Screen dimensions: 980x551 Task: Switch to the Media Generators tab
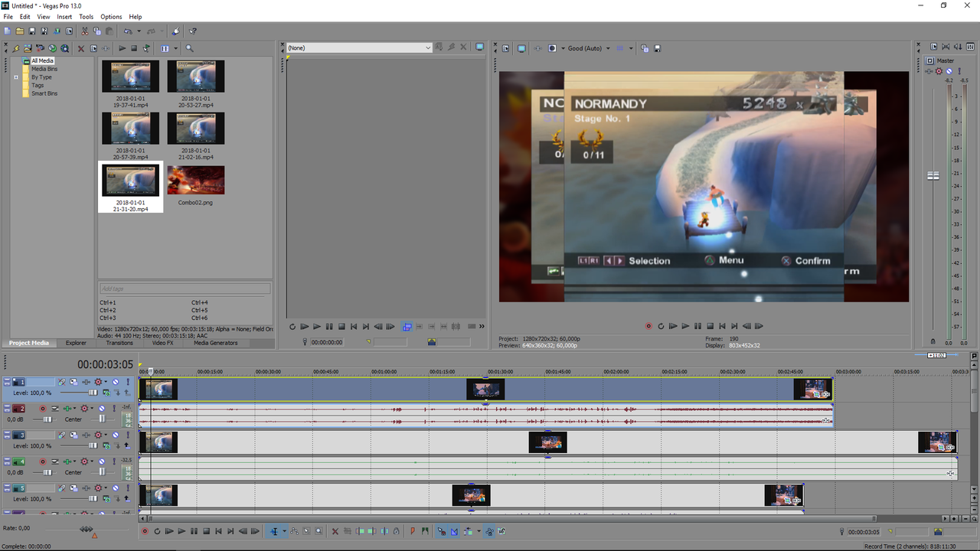tap(215, 343)
